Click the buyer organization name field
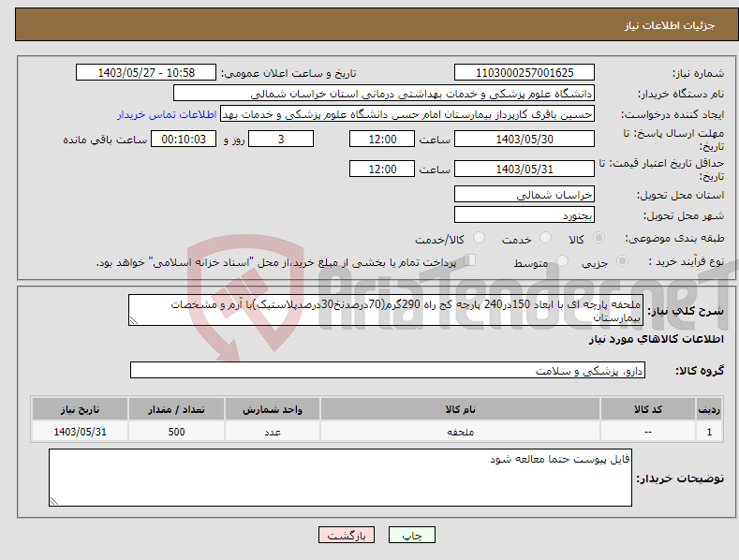 (384, 94)
